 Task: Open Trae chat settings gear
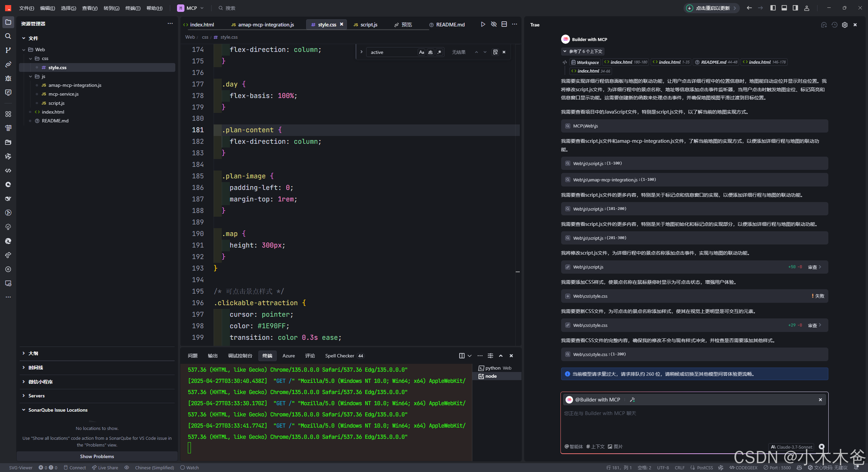845,25
